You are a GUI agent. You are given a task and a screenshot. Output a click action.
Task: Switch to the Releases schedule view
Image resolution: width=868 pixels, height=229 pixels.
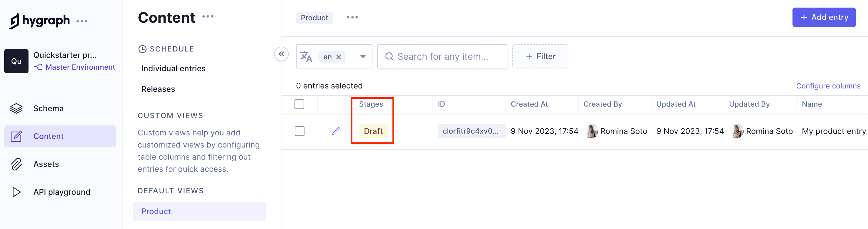(158, 89)
